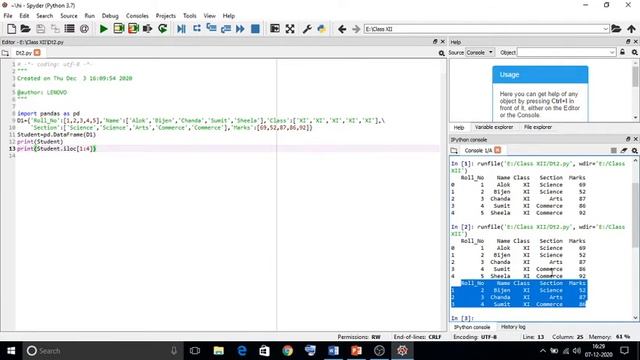640x360 pixels.
Task: Open Source Console dropdown in Help
Action: click(x=480, y=52)
